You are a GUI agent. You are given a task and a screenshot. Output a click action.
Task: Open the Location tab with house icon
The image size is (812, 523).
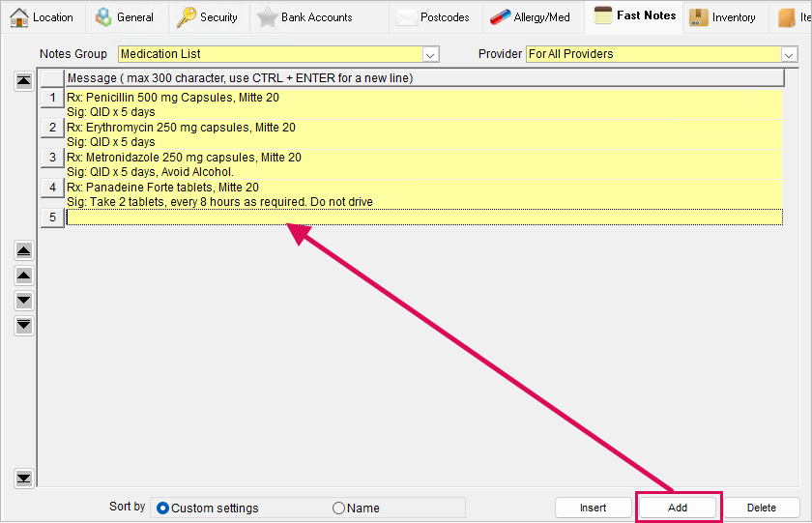[x=42, y=17]
